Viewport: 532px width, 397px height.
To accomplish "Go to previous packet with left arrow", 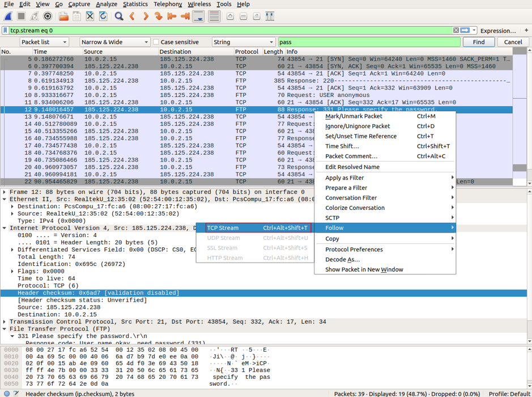I will point(133,16).
